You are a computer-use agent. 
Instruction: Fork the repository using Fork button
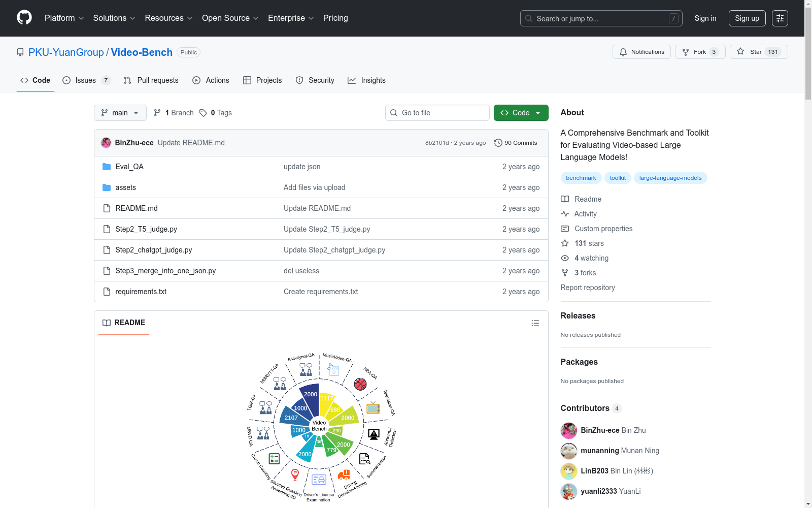pos(700,52)
